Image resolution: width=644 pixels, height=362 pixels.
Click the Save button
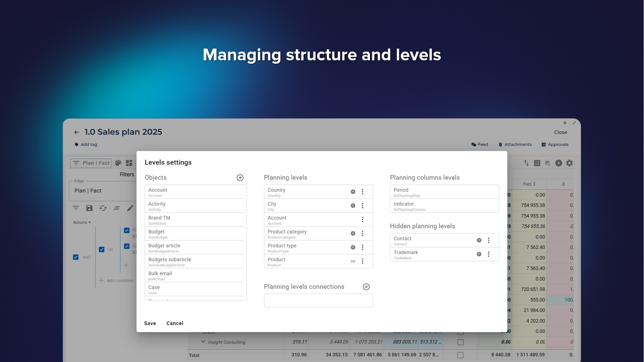click(x=150, y=323)
